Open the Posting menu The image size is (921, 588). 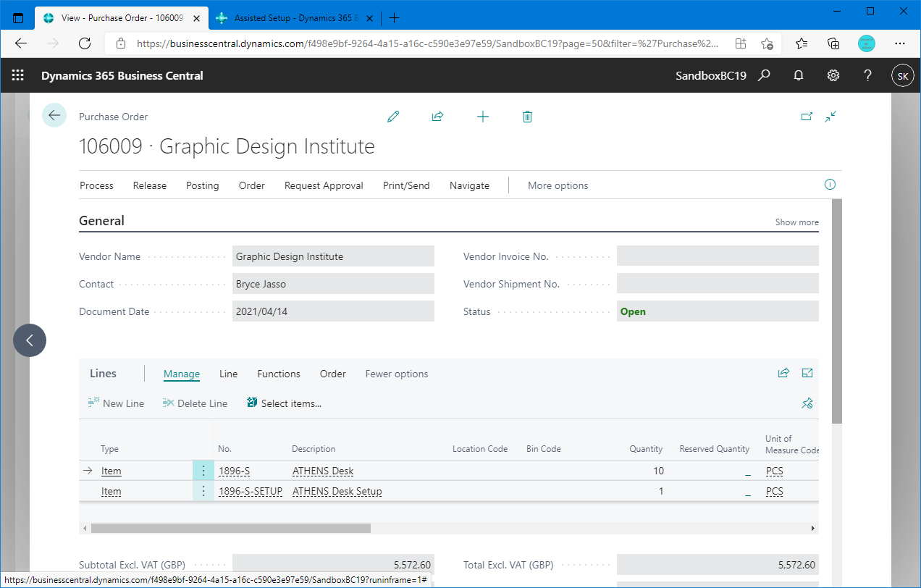coord(202,185)
